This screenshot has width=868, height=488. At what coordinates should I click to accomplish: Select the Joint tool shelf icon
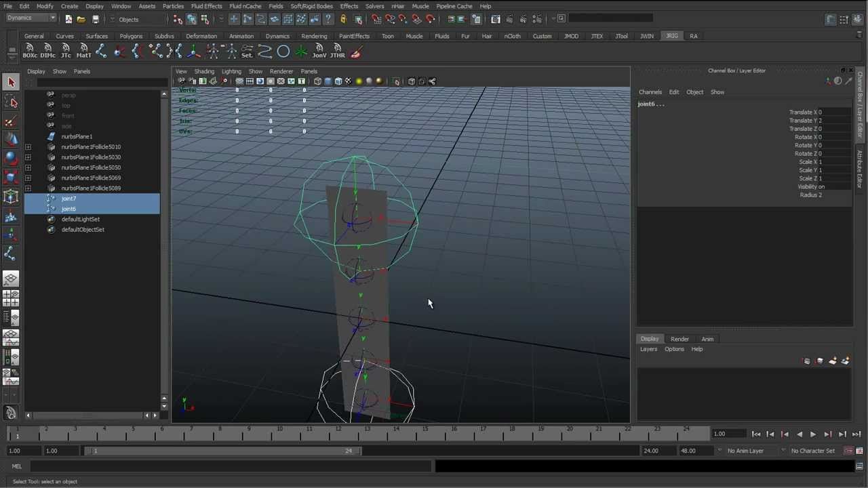[101, 51]
